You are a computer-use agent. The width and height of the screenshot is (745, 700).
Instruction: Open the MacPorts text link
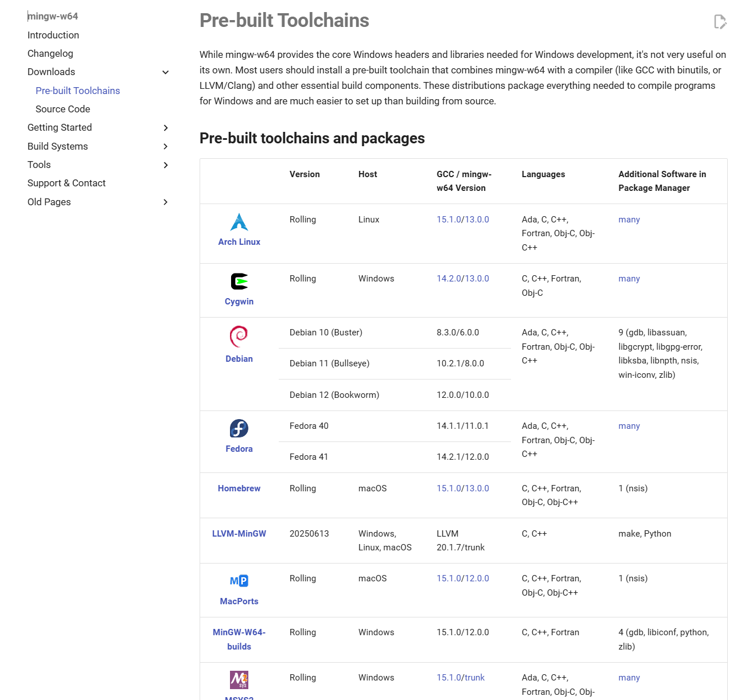pyautogui.click(x=239, y=601)
